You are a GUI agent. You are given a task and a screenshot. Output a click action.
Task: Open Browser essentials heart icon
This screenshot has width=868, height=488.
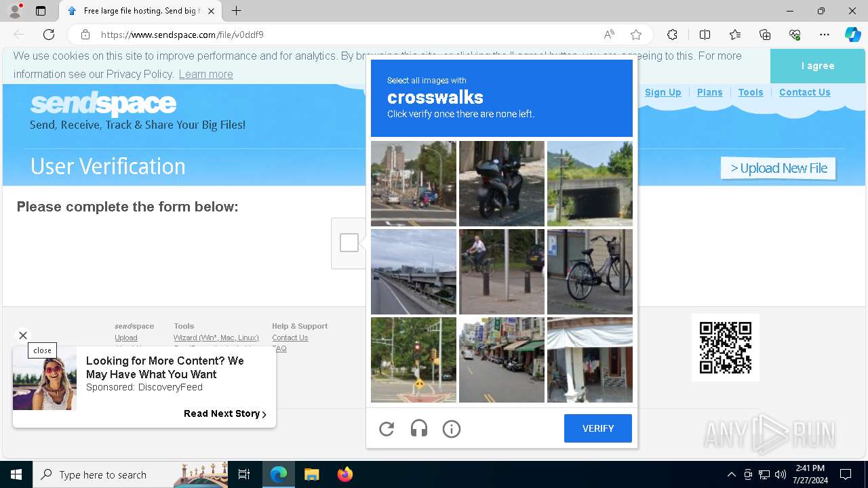pos(795,35)
